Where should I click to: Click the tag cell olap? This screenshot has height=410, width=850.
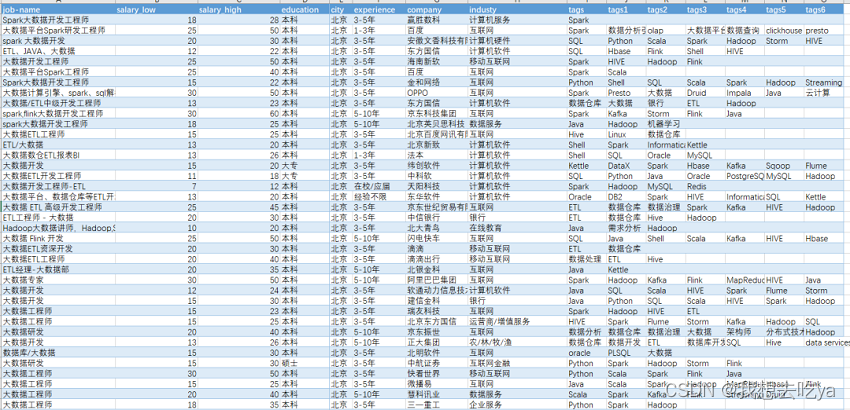[x=665, y=30]
